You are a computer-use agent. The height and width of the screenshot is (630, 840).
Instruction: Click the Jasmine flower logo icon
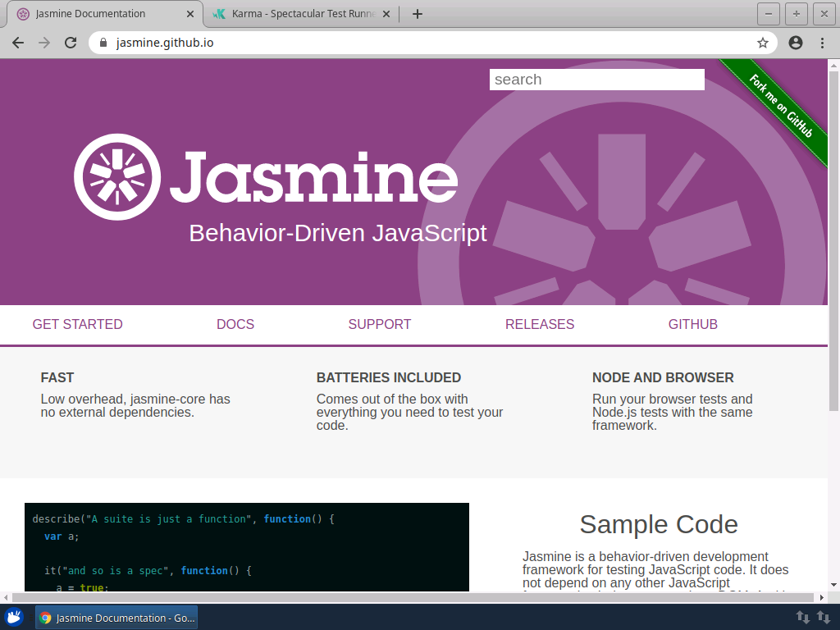pyautogui.click(x=117, y=176)
